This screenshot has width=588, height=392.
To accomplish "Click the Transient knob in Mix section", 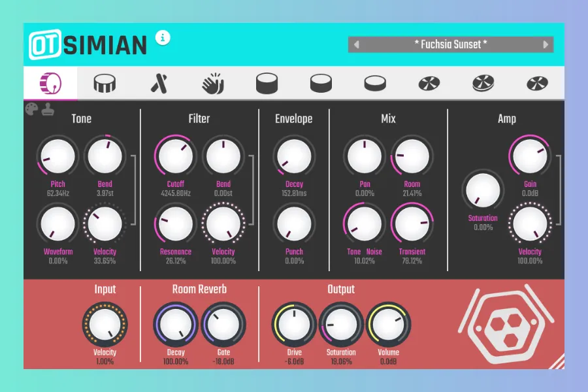I will coord(412,223).
